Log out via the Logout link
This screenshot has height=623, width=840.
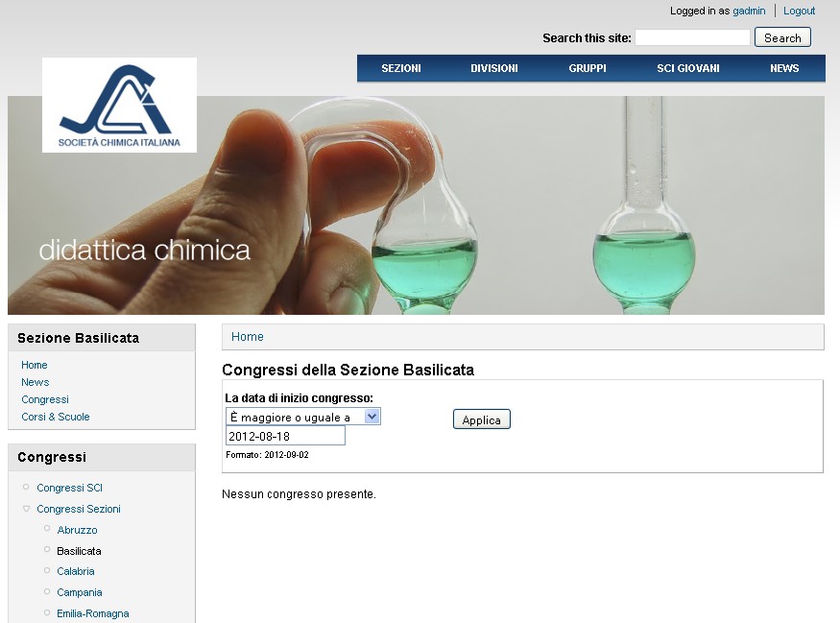pyautogui.click(x=799, y=11)
